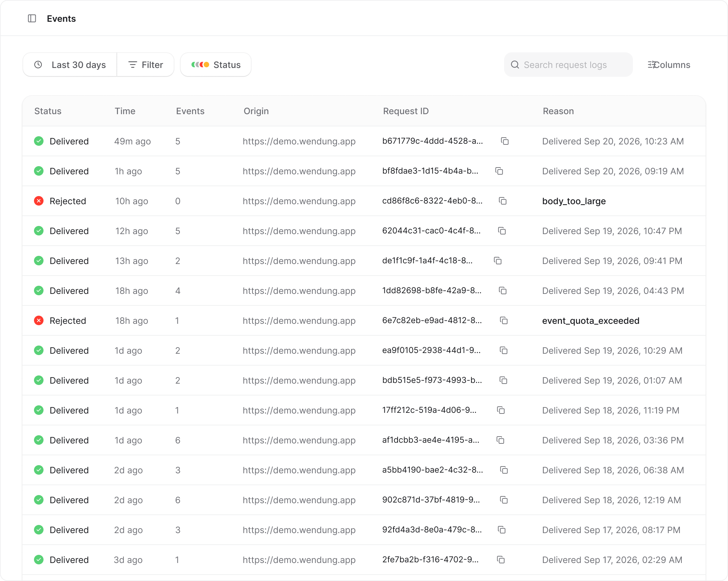Copy request ID 6e7c82eb-e9ad-4812-8...
The width and height of the screenshot is (728, 581).
tap(504, 320)
